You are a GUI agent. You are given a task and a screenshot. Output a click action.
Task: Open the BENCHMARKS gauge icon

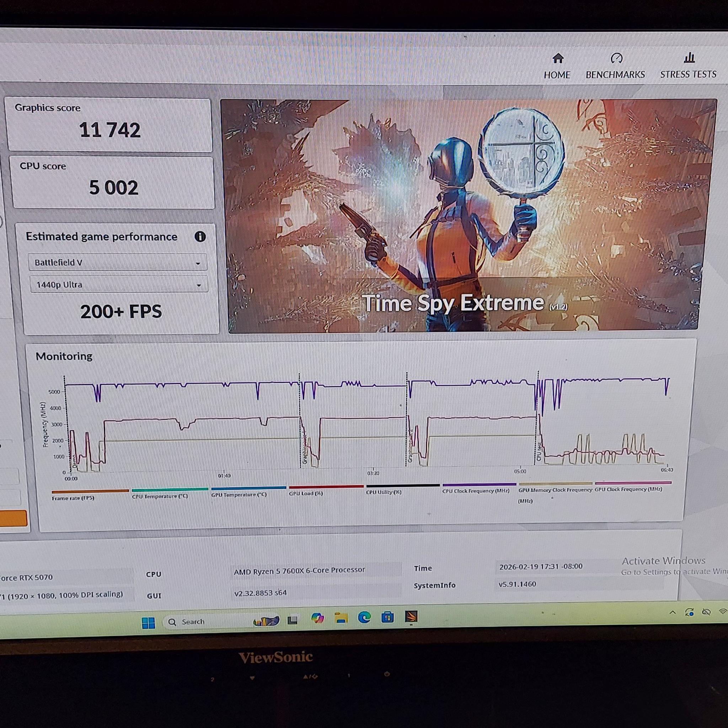coord(616,58)
